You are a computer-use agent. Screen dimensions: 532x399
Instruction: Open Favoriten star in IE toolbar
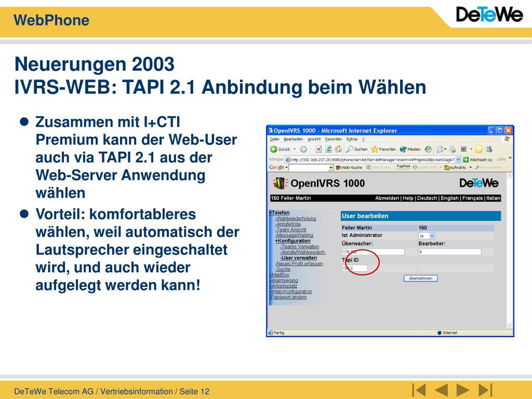tap(383, 149)
